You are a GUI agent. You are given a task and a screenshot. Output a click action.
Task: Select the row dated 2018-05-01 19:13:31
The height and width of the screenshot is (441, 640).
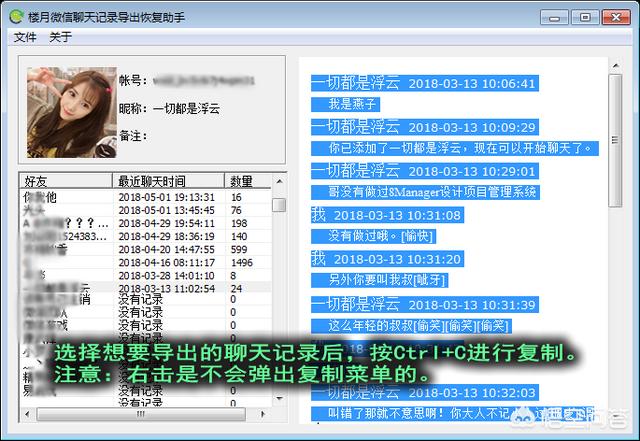click(x=145, y=197)
